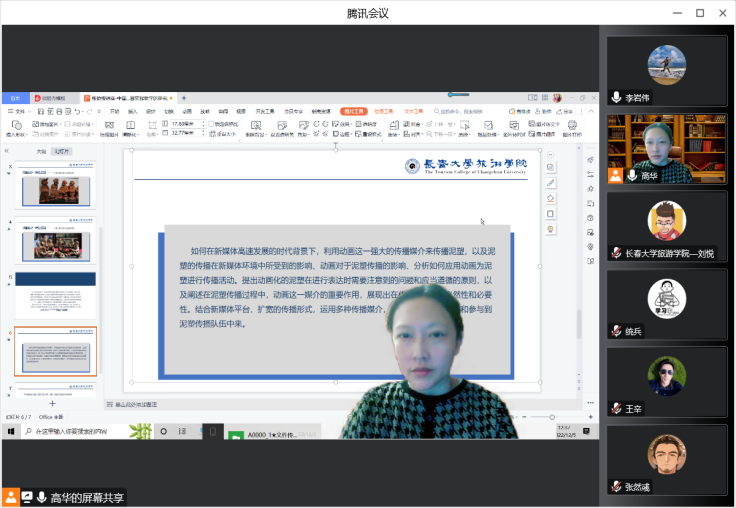This screenshot has height=508, width=736.
Task: Click the undo arrow in WPS toolbar
Action: coord(77,111)
